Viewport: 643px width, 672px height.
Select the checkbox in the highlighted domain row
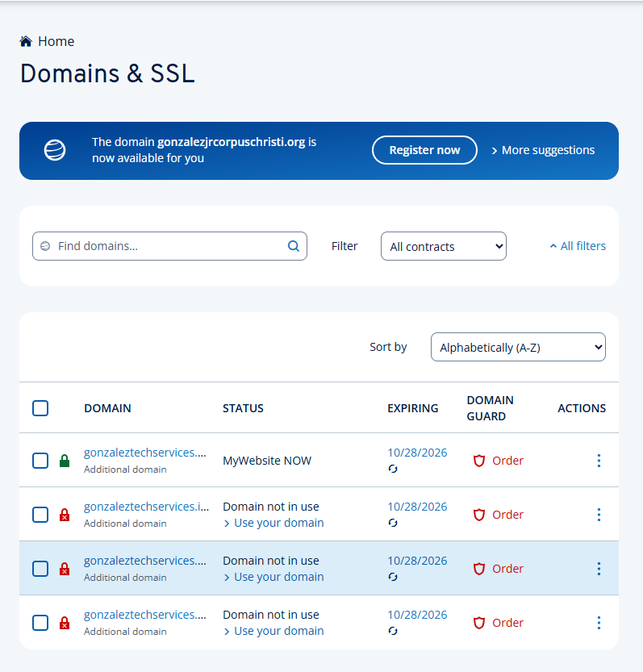pyautogui.click(x=40, y=569)
